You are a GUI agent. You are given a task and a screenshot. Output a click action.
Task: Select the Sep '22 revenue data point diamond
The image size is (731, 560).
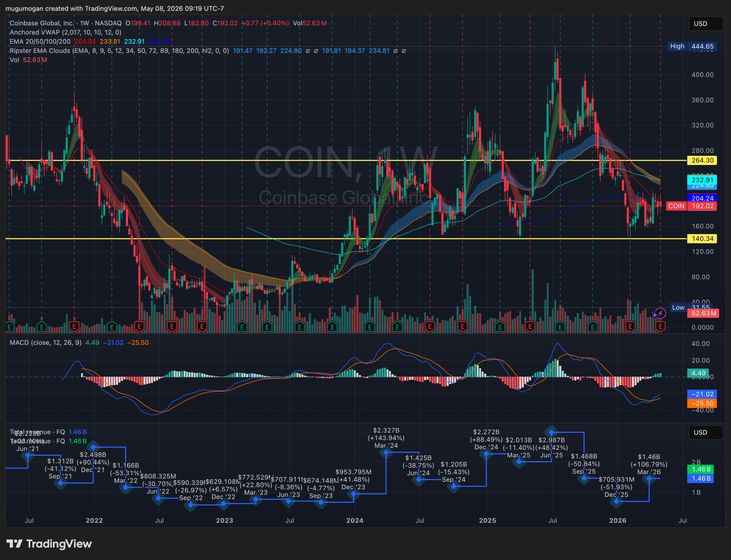(191, 505)
